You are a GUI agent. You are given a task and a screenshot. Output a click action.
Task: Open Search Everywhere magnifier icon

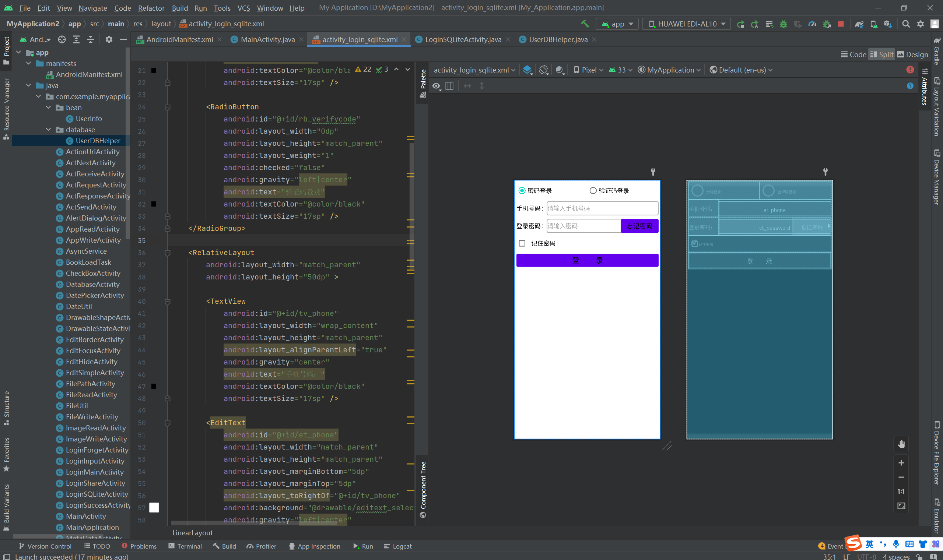906,24
